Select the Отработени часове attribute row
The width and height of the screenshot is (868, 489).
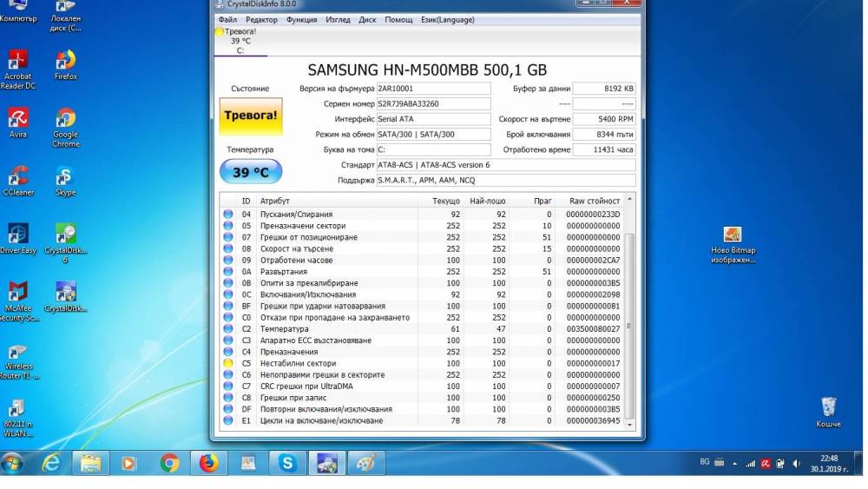(422, 261)
